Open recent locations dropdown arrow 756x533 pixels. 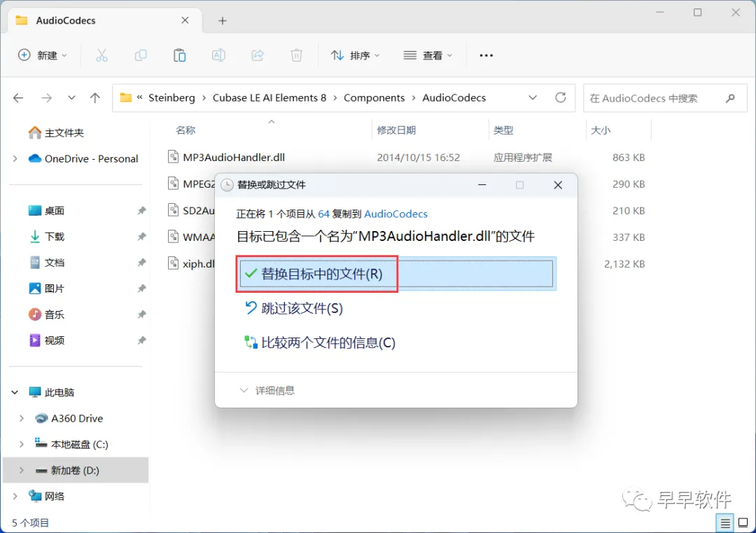point(71,98)
